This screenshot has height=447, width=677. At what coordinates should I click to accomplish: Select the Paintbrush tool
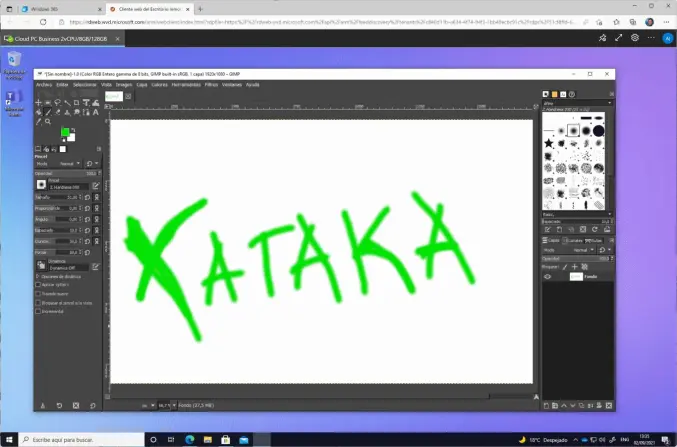(x=48, y=112)
